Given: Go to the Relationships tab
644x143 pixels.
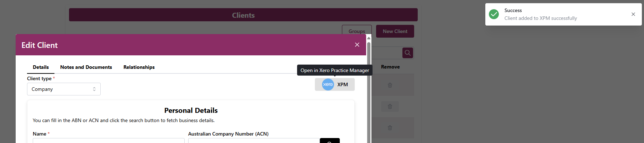Looking at the screenshot, I should [x=139, y=67].
